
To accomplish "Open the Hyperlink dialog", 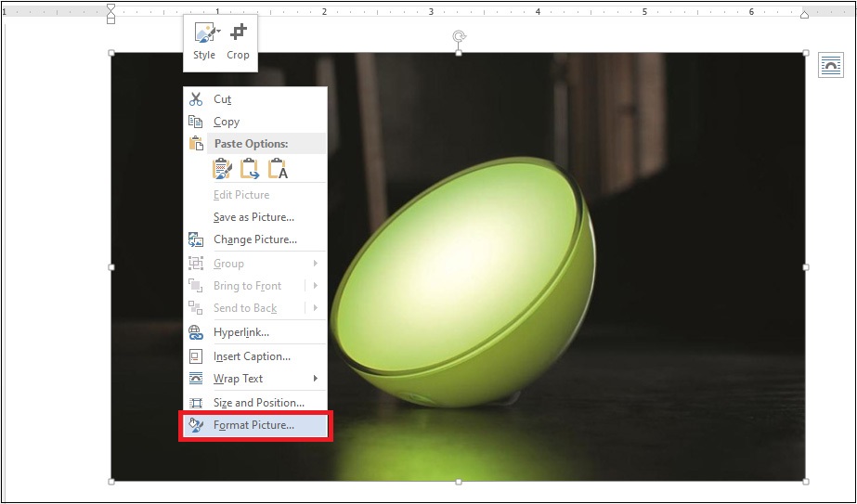I will point(241,332).
